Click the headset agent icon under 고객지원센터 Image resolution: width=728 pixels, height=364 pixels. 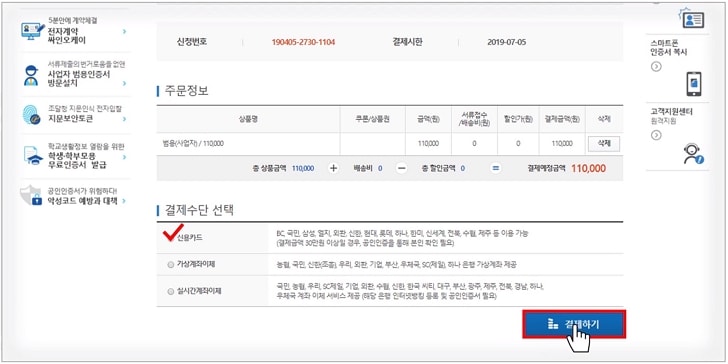pos(694,153)
